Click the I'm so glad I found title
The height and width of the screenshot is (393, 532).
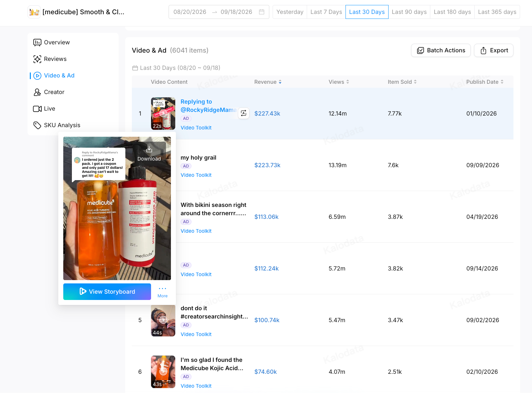coord(212,364)
